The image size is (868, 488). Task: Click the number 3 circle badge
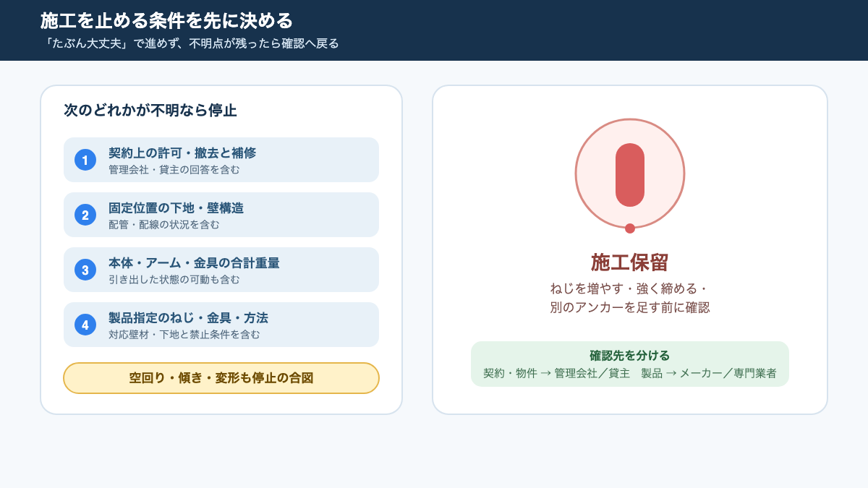tap(85, 270)
